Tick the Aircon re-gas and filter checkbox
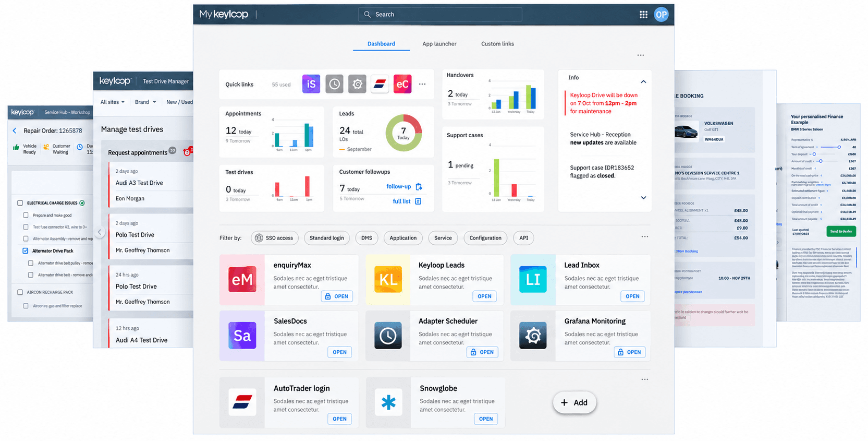 click(26, 306)
